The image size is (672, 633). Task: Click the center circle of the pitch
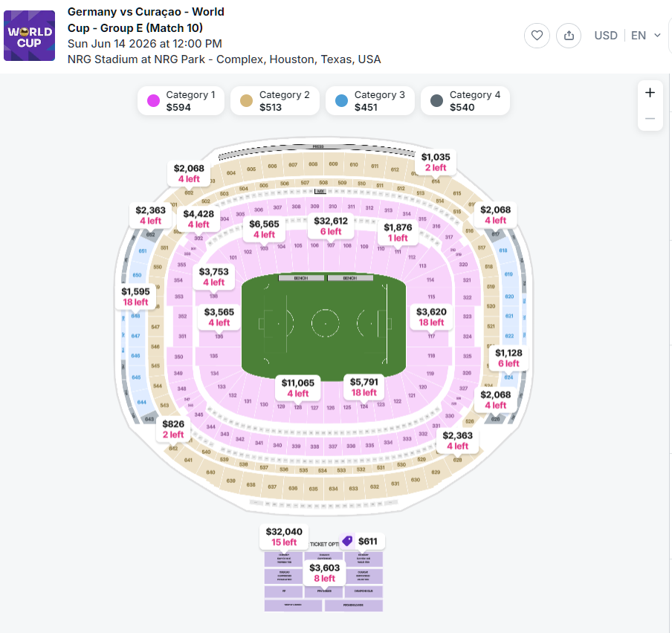click(x=325, y=323)
